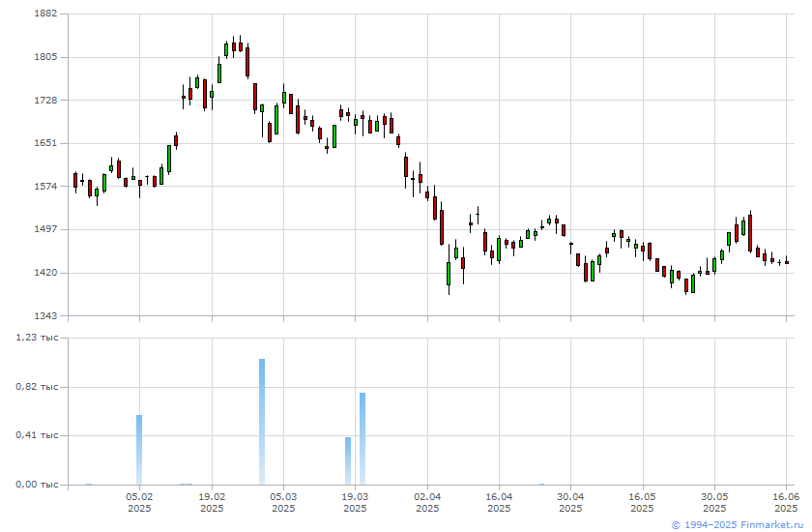Click the 1882 price axis label
Viewport: 812px width, 532px height.
pos(45,14)
